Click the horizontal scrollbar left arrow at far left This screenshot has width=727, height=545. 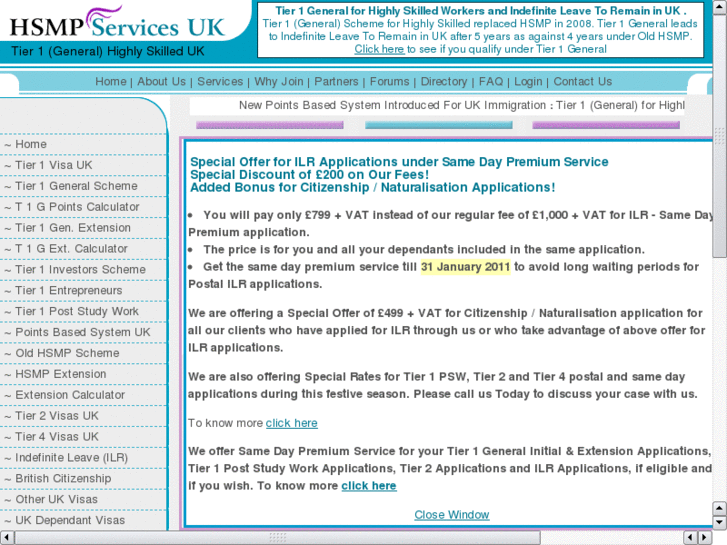pyautogui.click(x=7, y=538)
